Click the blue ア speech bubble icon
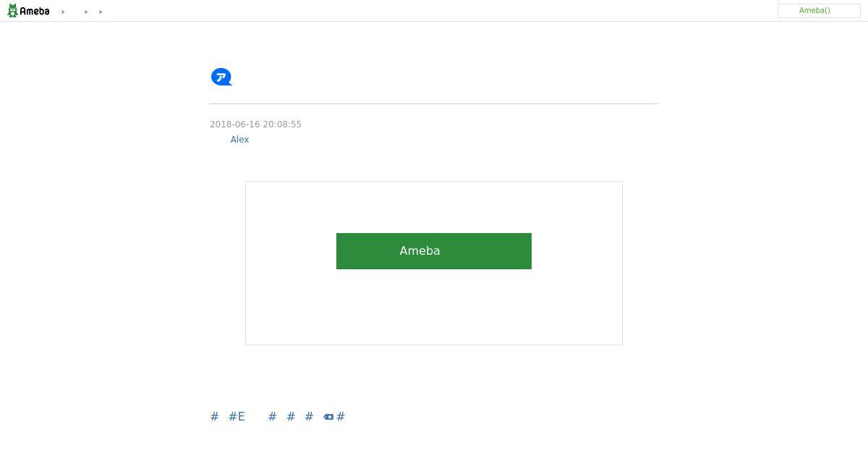 (x=221, y=77)
